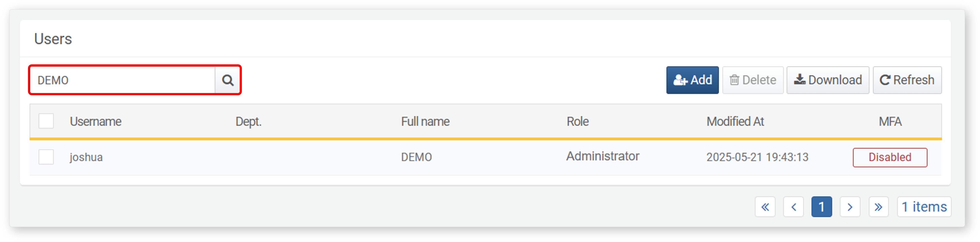Toggle the Disabled MFA badge for joshua

click(889, 157)
